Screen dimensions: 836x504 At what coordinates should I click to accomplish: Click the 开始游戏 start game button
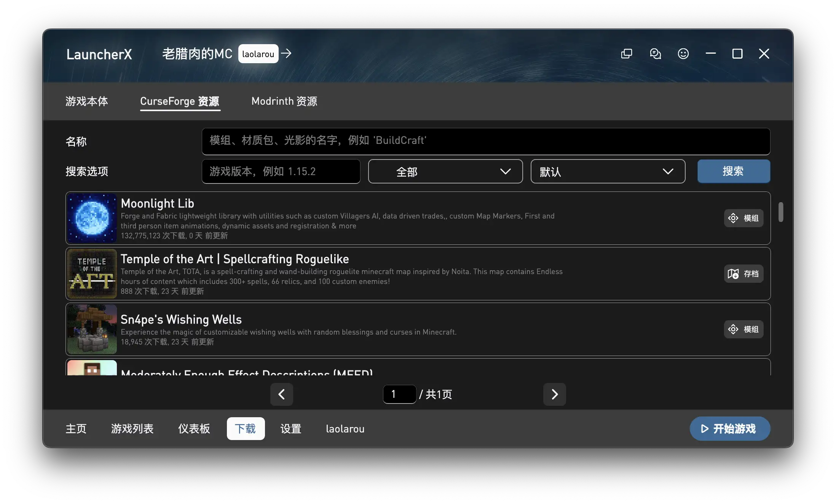tap(730, 429)
